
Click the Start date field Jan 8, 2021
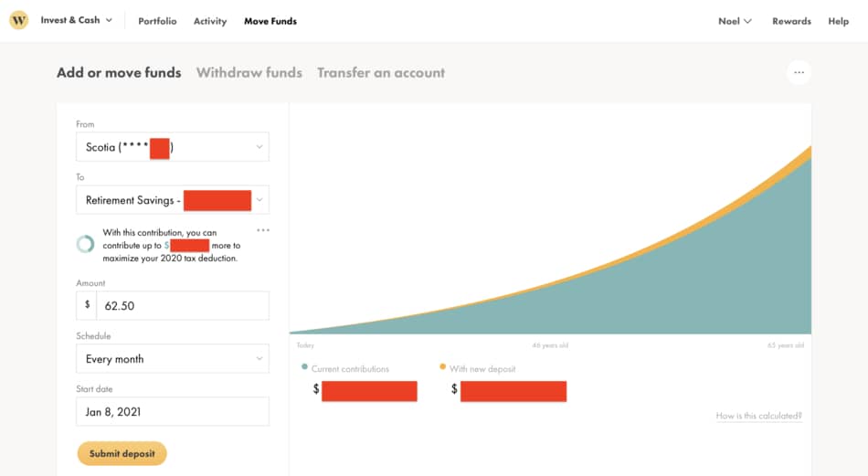(x=173, y=411)
